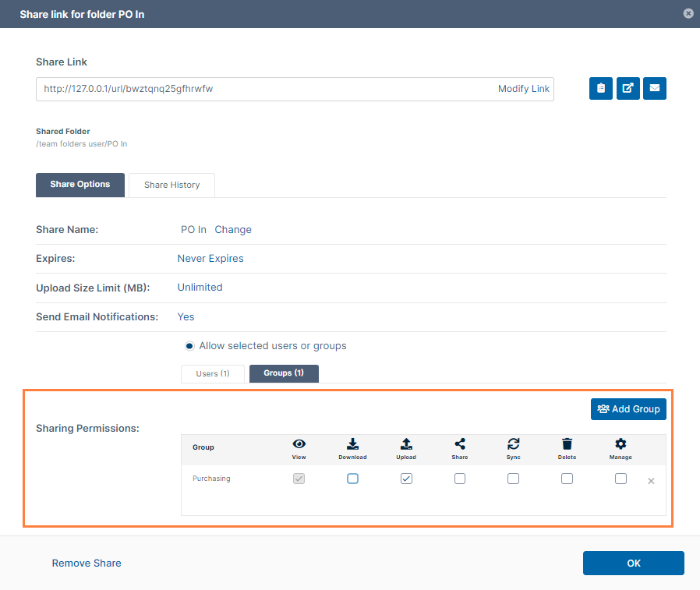Open the Users (1) tab

pos(213,374)
